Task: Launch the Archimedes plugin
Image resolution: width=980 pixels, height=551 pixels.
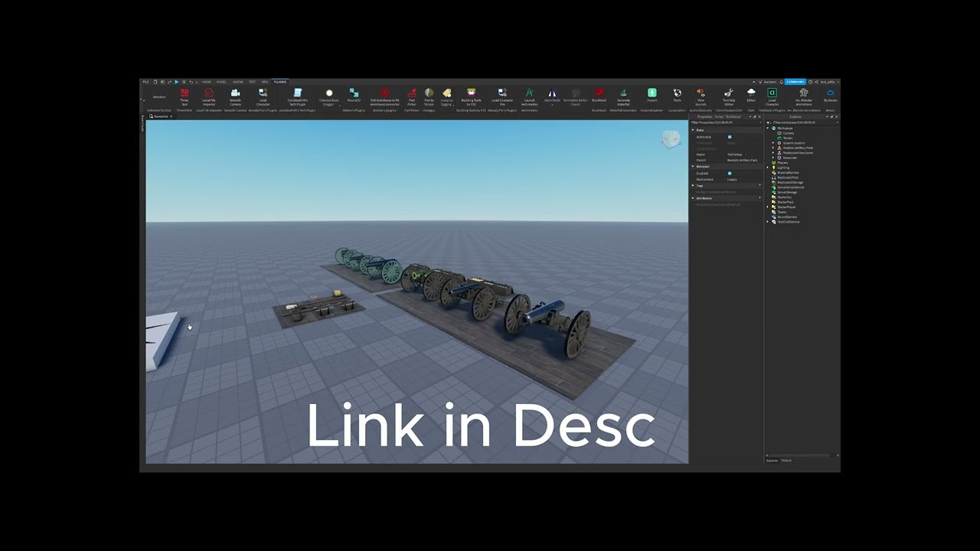Action: pyautogui.click(x=529, y=96)
